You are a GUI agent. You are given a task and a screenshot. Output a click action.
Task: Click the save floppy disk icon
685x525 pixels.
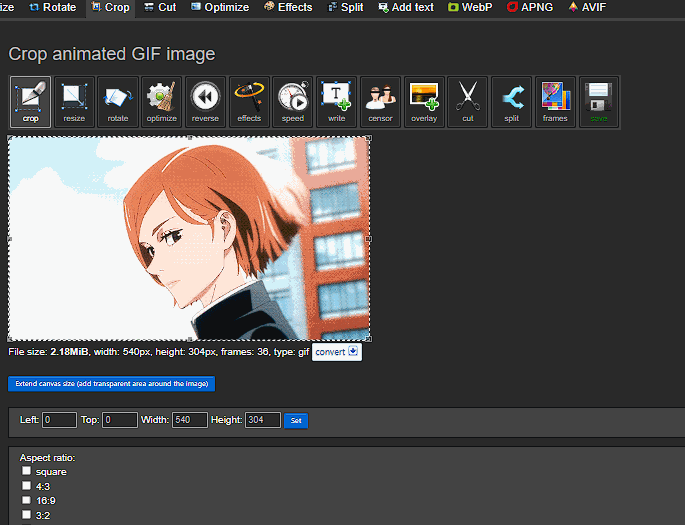click(599, 102)
